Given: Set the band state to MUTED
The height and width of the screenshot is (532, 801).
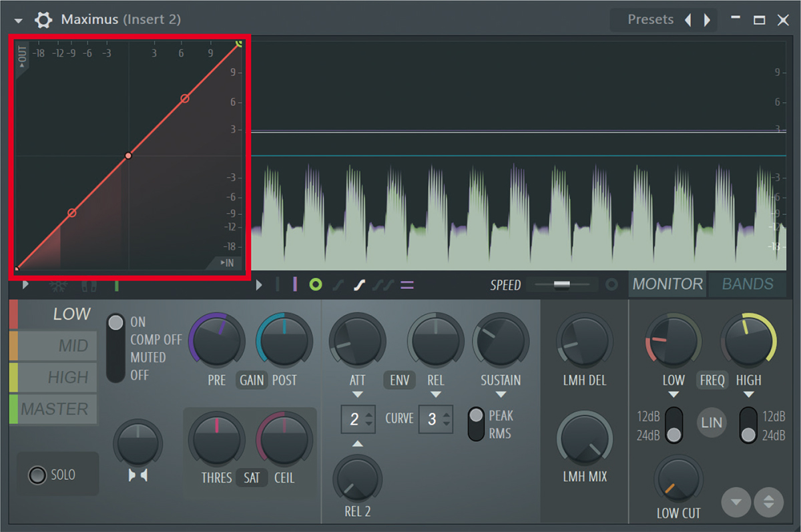Looking at the screenshot, I should pyautogui.click(x=148, y=357).
